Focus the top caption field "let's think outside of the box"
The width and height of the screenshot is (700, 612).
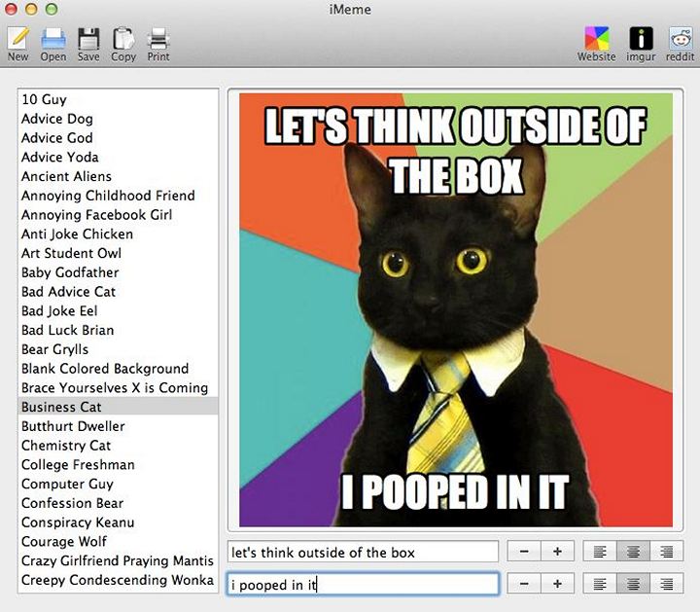pyautogui.click(x=363, y=552)
